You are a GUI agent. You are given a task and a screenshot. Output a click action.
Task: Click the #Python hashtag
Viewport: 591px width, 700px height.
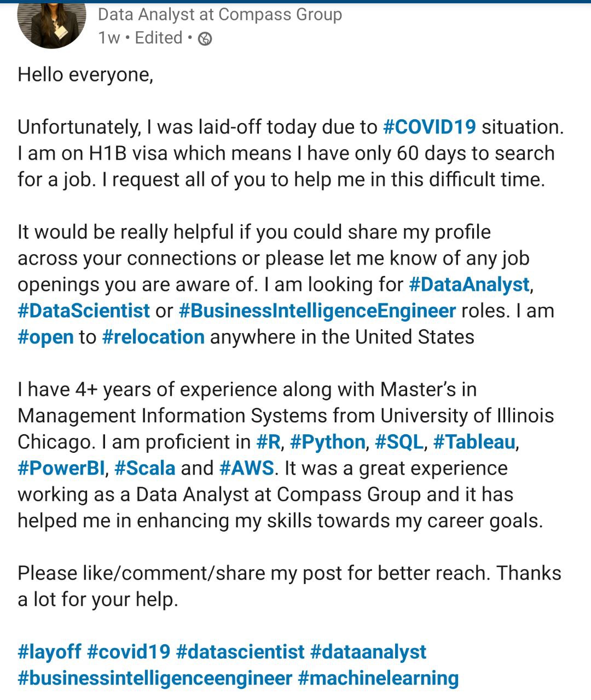pyautogui.click(x=328, y=442)
